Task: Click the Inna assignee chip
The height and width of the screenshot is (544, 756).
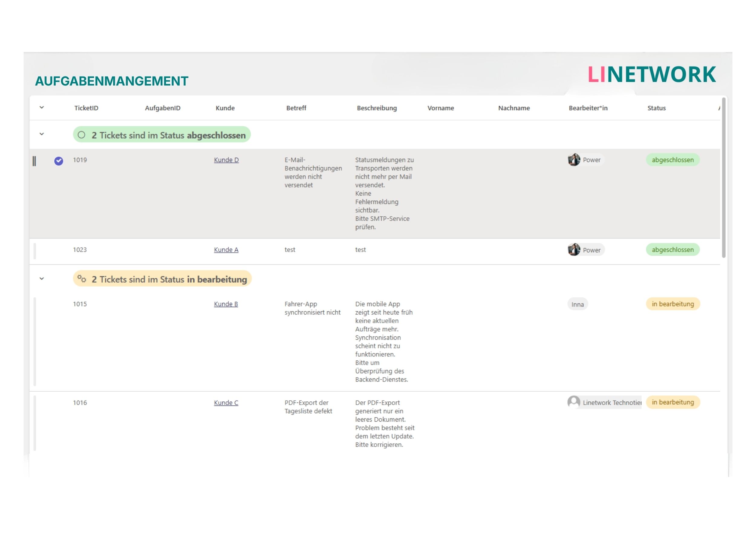Action: click(577, 304)
